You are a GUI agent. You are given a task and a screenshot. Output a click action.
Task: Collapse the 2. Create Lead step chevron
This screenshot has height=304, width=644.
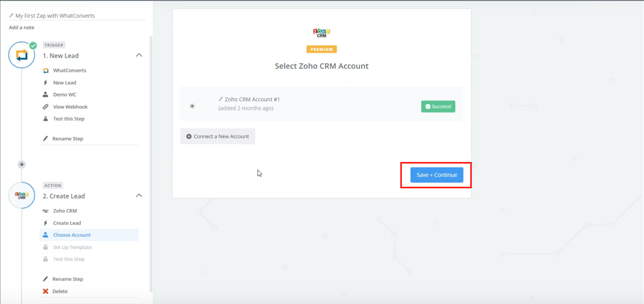click(x=139, y=195)
